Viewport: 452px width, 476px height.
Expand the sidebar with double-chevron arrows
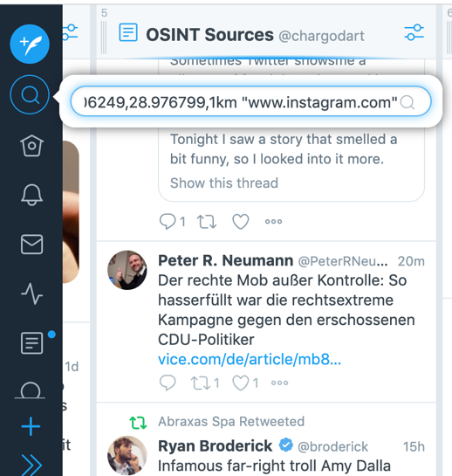[31, 465]
